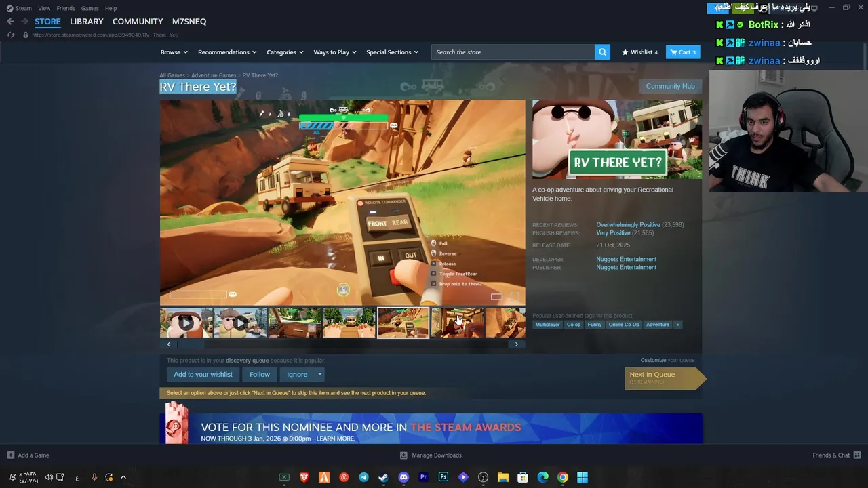Click Add to your wishlist button
This screenshot has height=488, width=868.
coord(203,374)
